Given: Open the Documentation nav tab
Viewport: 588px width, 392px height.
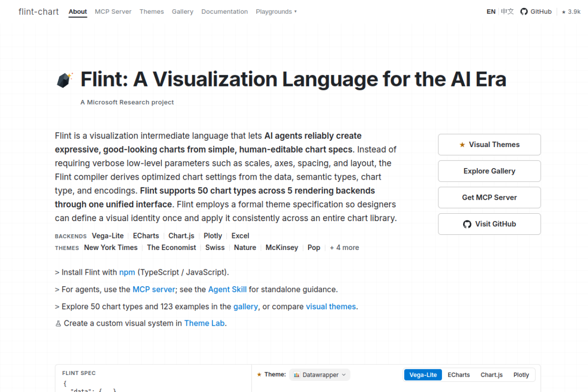Looking at the screenshot, I should coord(225,11).
